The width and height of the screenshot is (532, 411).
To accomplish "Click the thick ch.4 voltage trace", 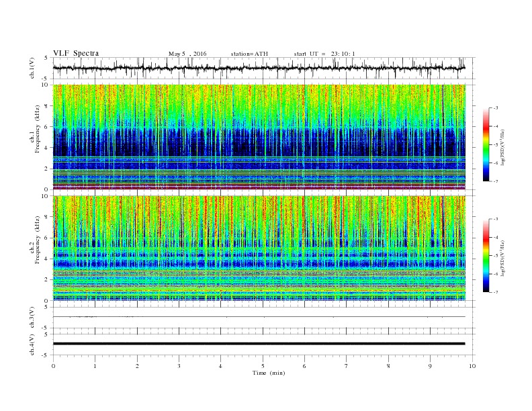I will coord(259,344).
